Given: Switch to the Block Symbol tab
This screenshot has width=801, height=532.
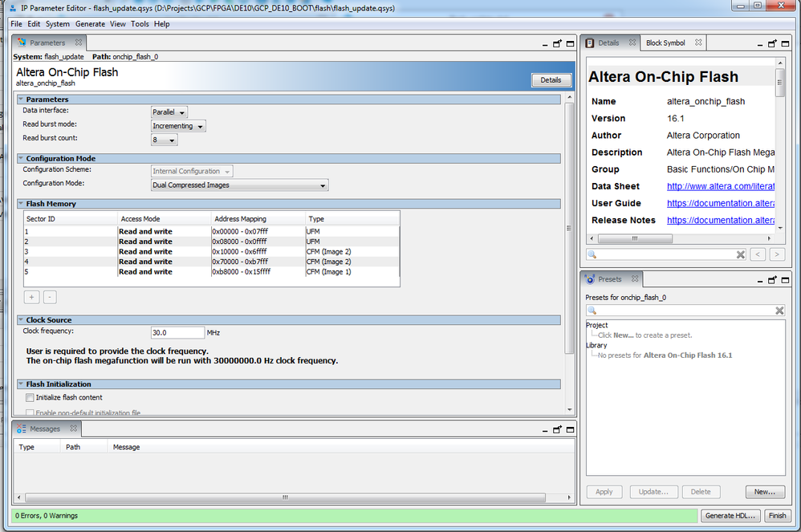Looking at the screenshot, I should pos(665,43).
